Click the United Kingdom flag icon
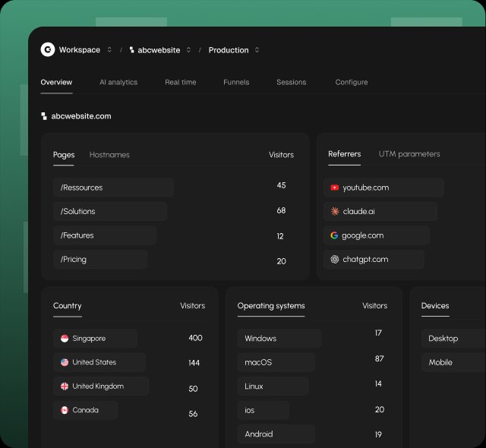Image resolution: width=486 pixels, height=448 pixels. [x=65, y=386]
